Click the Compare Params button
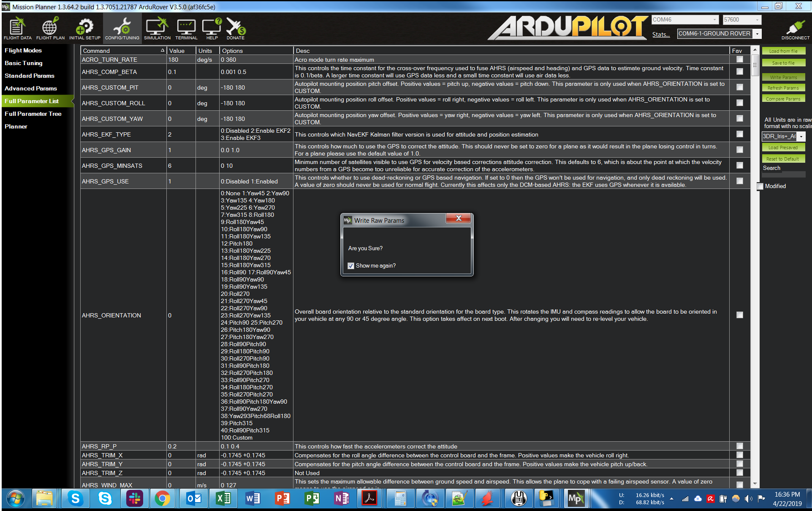This screenshot has height=511, width=812. pos(783,98)
